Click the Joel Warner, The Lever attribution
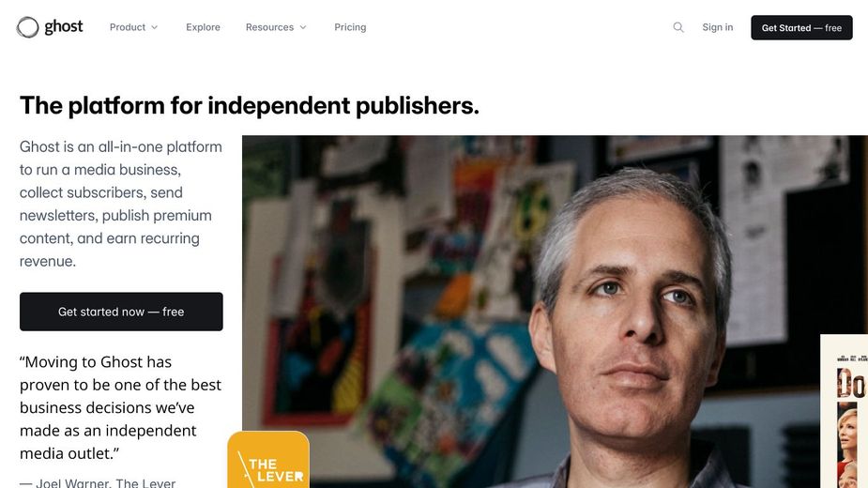 (x=98, y=483)
